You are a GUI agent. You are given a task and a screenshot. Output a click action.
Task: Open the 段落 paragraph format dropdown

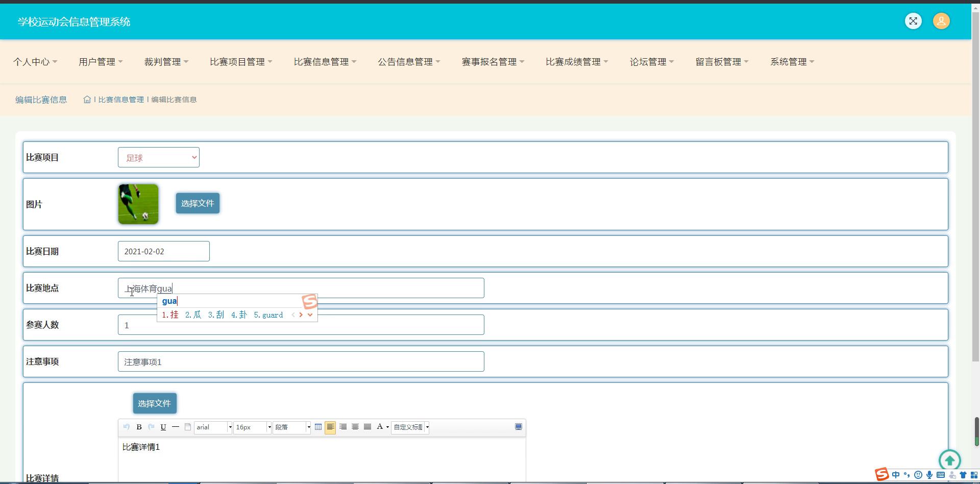[292, 427]
